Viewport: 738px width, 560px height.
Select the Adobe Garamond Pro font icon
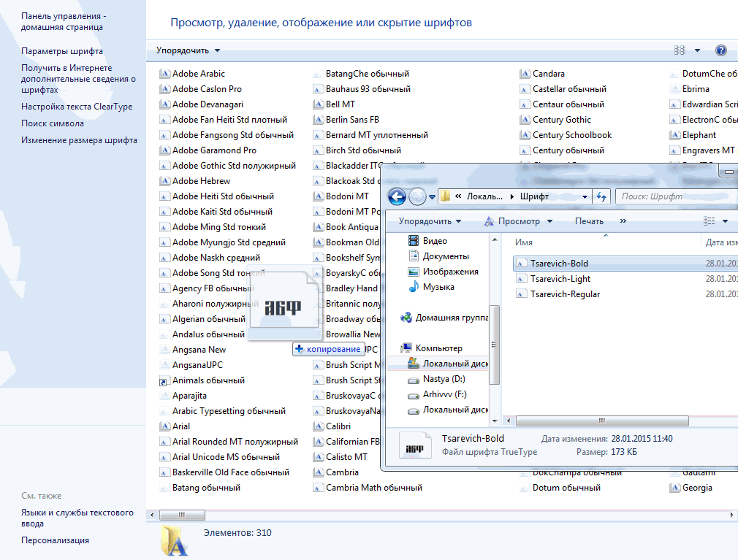click(x=164, y=150)
